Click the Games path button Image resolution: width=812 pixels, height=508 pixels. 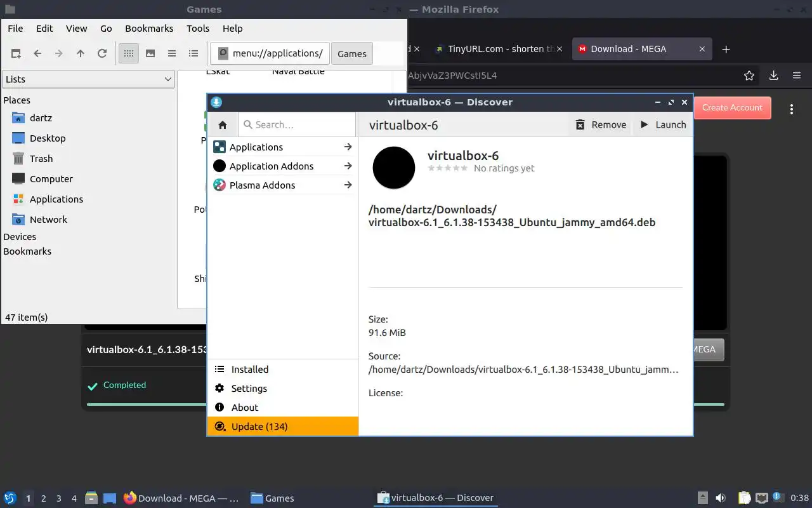coord(352,54)
